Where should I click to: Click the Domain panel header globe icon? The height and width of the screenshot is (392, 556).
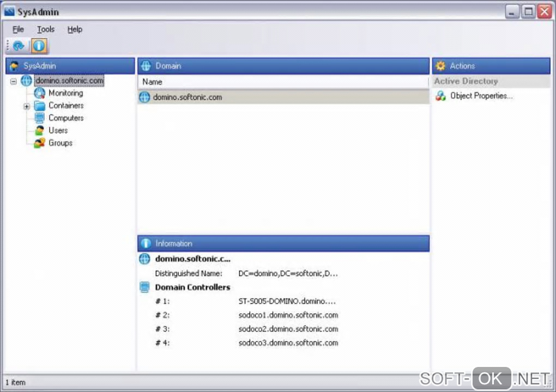pos(146,66)
